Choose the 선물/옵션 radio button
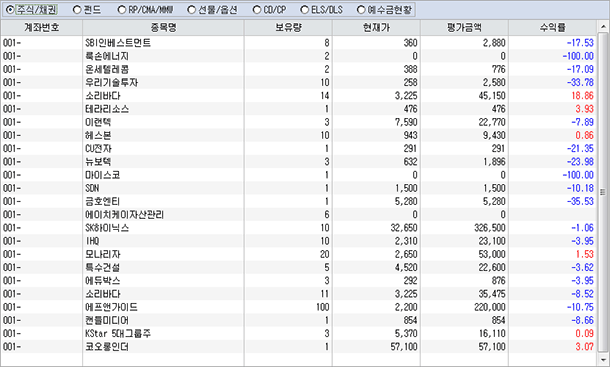 pos(191,10)
